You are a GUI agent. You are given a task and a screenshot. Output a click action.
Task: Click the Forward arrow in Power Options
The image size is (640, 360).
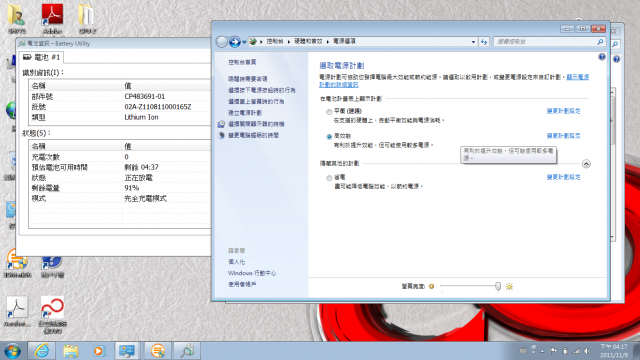[235, 42]
